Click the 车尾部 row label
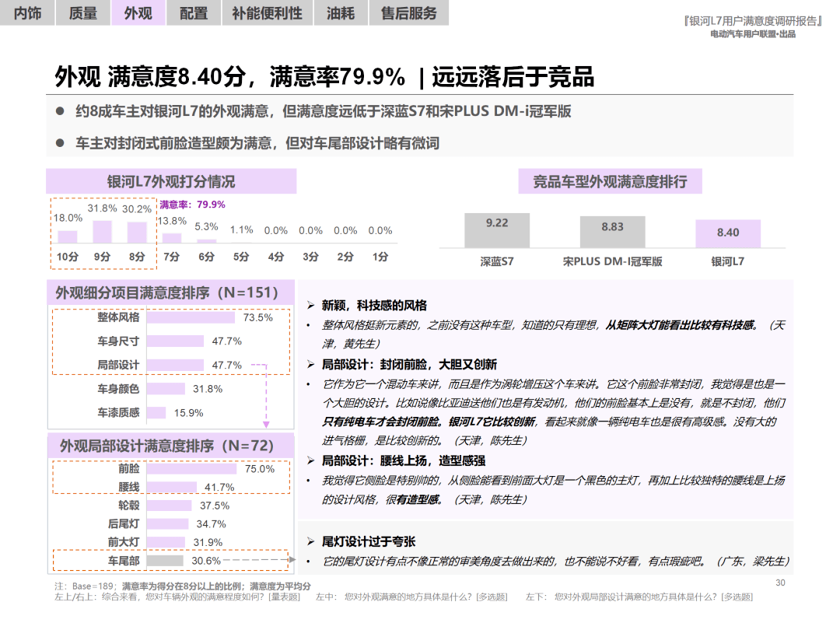This screenshot has height=630, width=840. (x=123, y=561)
